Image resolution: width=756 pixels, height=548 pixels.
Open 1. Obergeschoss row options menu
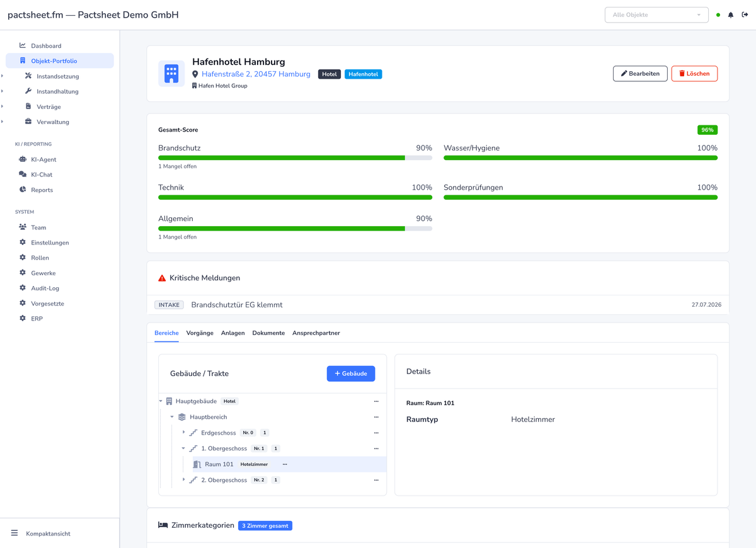click(376, 448)
